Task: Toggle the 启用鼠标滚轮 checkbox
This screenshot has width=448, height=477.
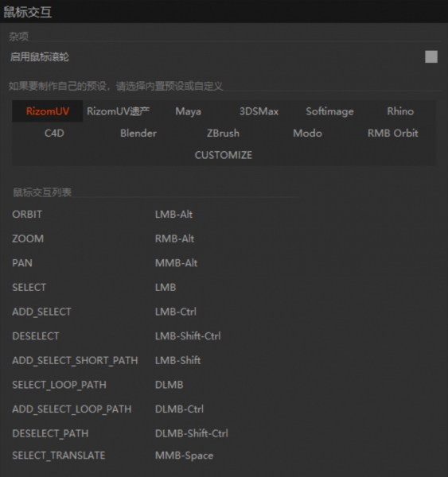Action: 431,57
